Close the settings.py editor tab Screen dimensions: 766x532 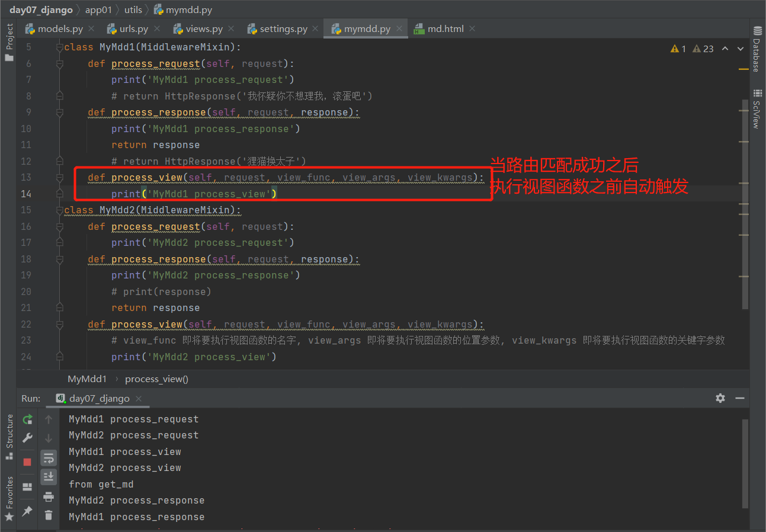click(x=316, y=28)
